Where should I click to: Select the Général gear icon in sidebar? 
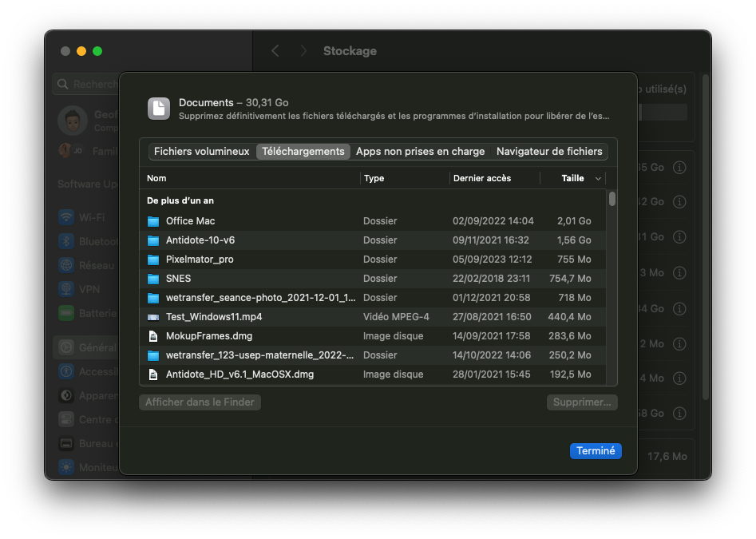[66, 347]
